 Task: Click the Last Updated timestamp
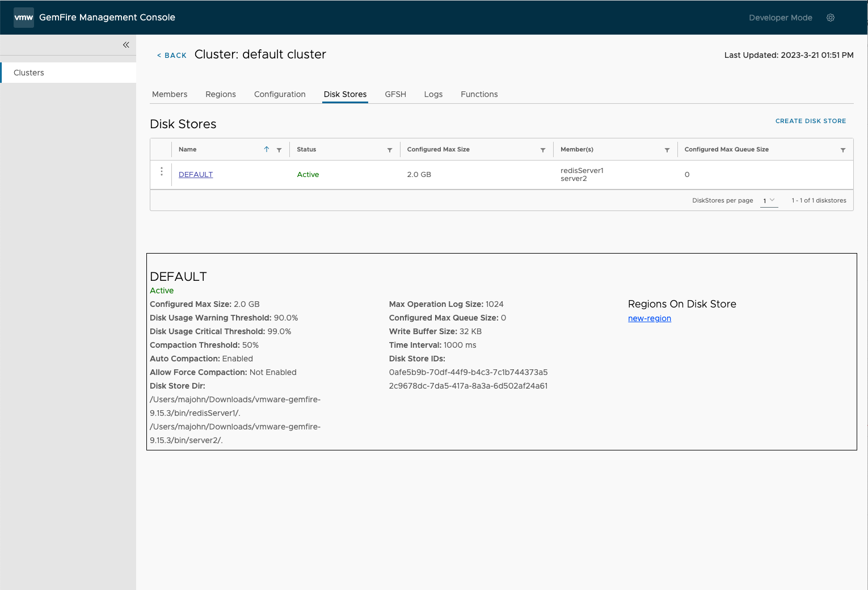[x=789, y=55]
